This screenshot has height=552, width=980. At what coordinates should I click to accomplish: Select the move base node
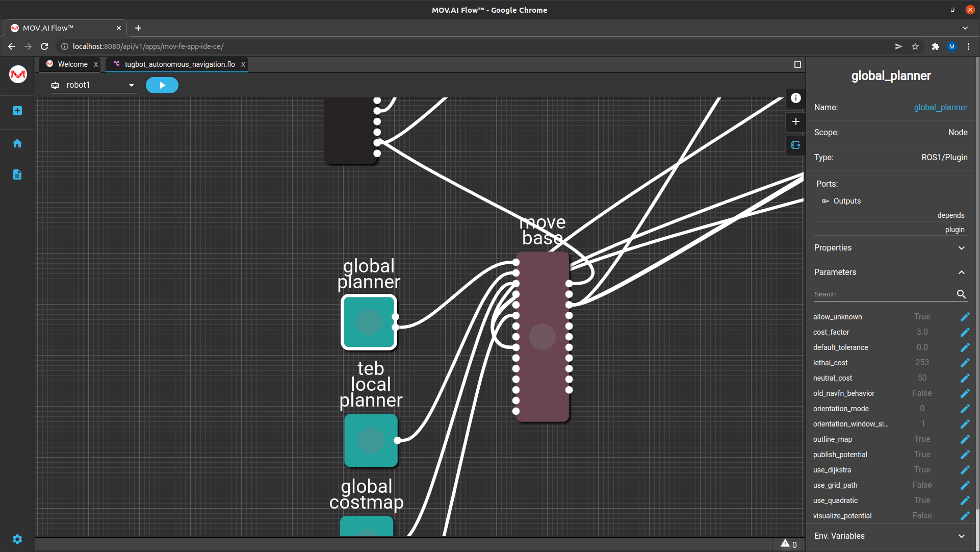543,337
